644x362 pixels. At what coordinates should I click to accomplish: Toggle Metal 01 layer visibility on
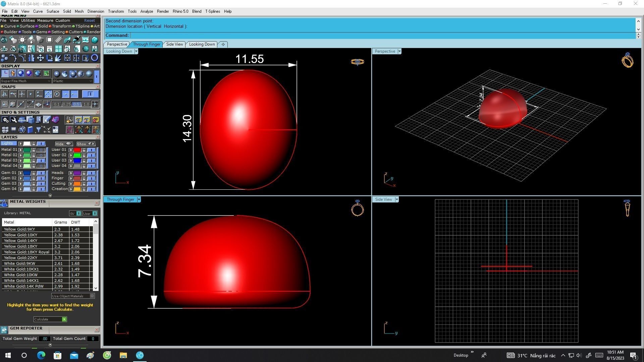[41, 150]
